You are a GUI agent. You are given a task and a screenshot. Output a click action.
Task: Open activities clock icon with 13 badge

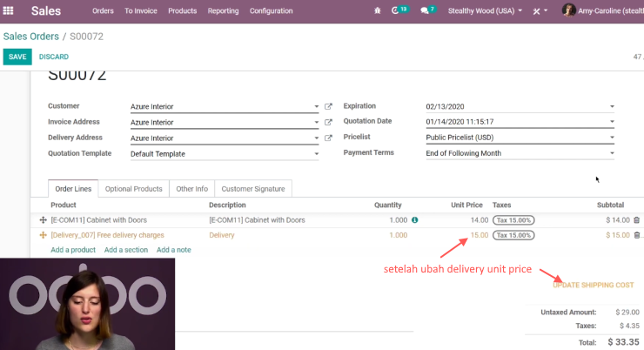click(x=399, y=10)
